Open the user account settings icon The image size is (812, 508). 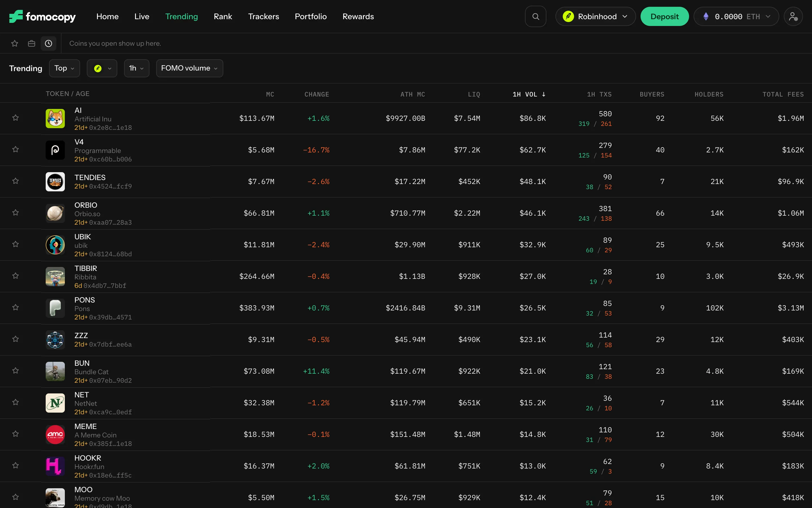[793, 16]
